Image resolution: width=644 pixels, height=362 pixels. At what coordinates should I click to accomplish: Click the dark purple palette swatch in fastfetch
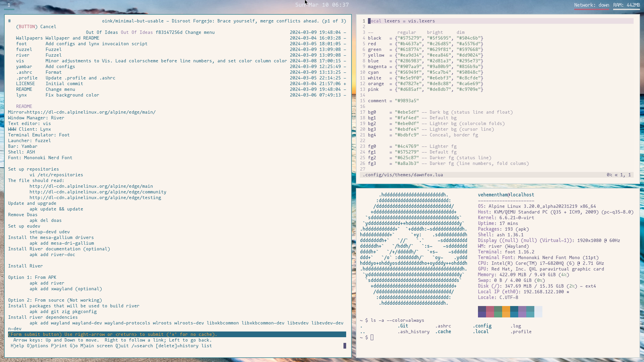tap(482, 312)
